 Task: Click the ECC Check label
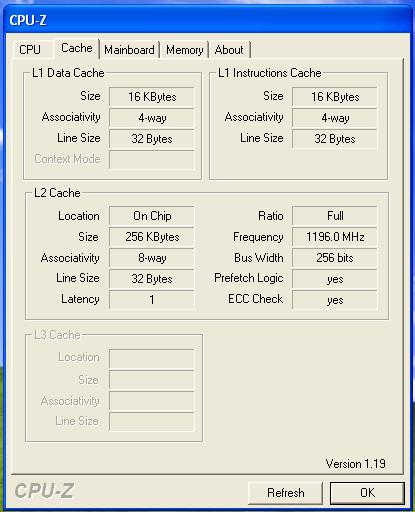tap(255, 299)
